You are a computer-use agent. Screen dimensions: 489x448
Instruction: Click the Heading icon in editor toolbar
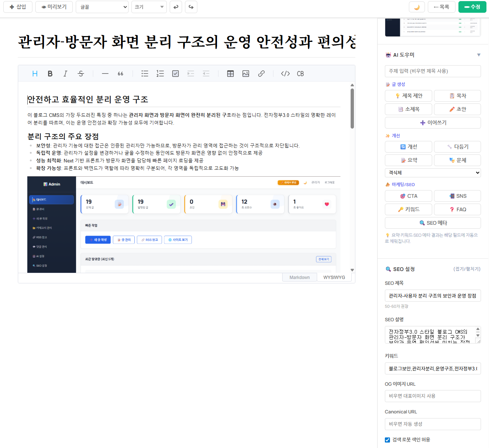coord(35,74)
